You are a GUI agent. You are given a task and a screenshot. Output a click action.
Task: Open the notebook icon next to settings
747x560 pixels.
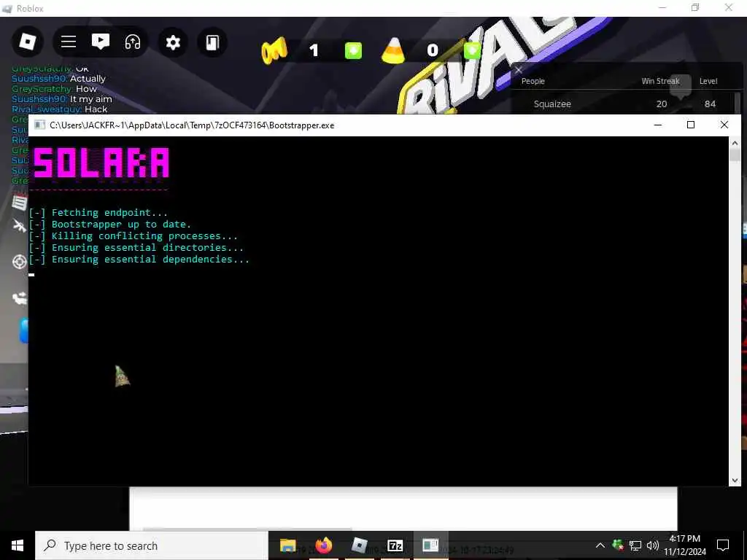tap(212, 43)
